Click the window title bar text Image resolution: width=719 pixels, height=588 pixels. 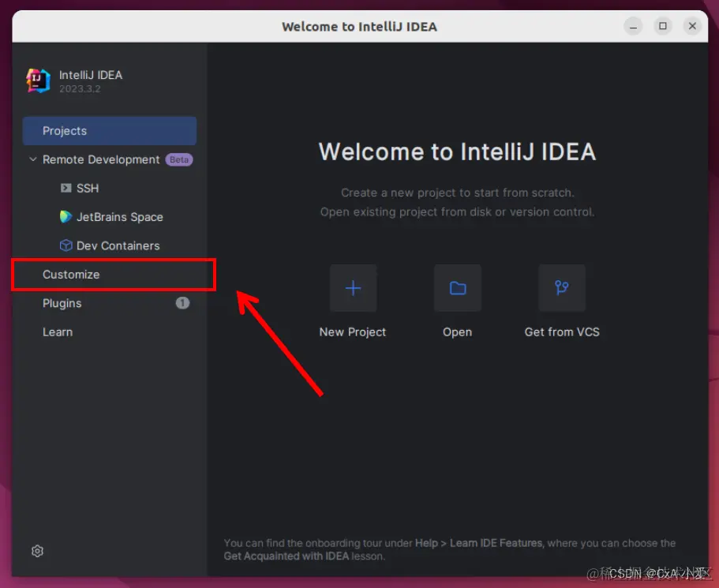360,27
